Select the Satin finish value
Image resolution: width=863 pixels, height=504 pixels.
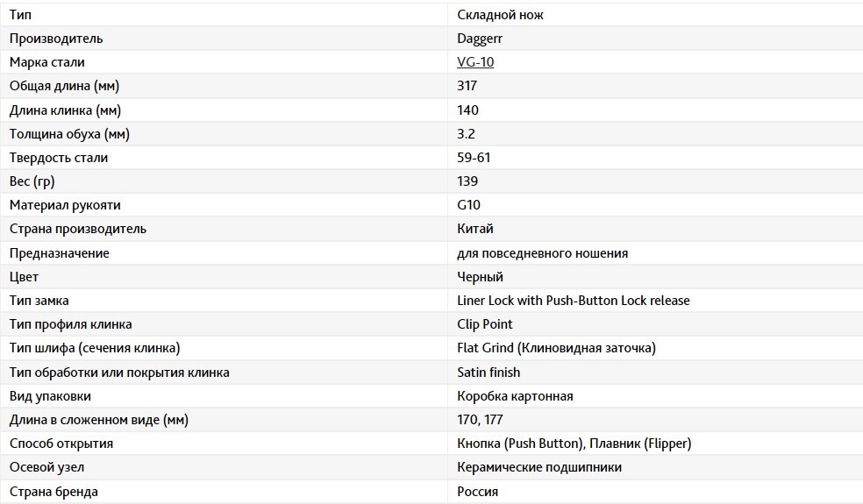click(489, 372)
